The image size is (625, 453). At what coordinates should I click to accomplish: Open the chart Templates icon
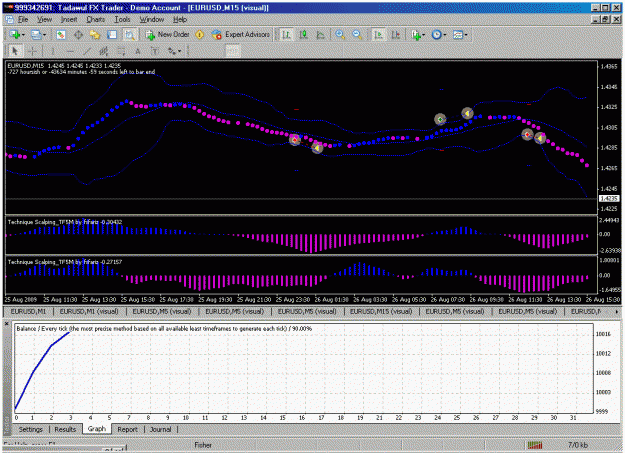click(x=458, y=35)
